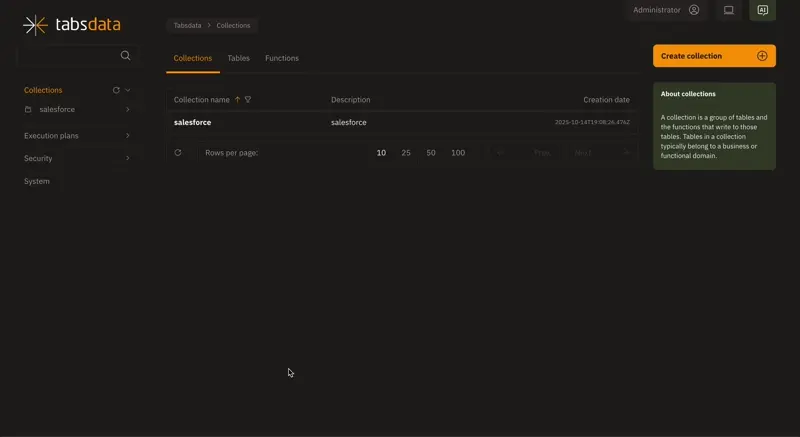Click the salesforce creation date value
Screen dimensions: 800x437
(592, 122)
